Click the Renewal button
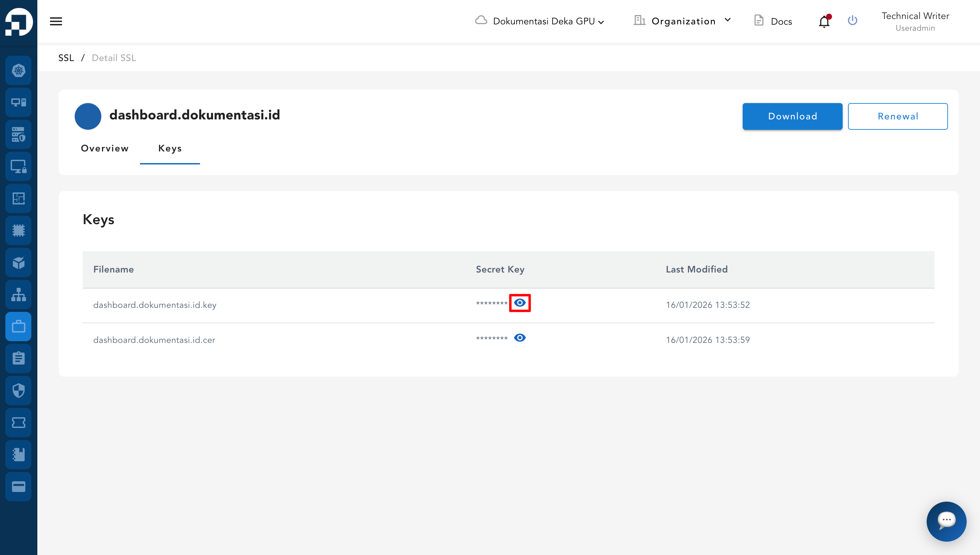Viewport: 980px width, 555px height. tap(897, 116)
